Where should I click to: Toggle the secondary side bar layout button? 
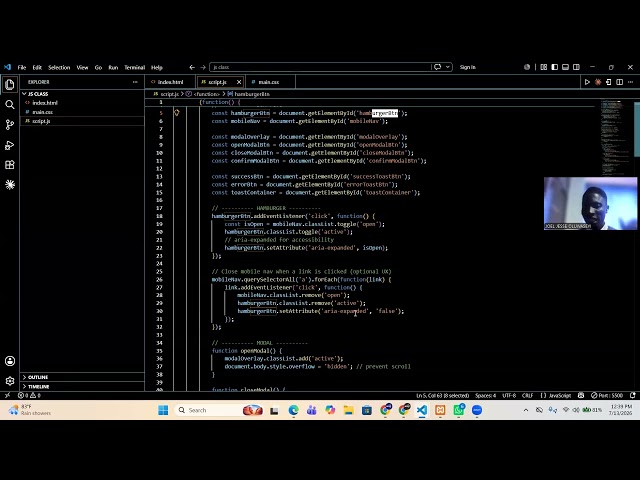[576, 67]
